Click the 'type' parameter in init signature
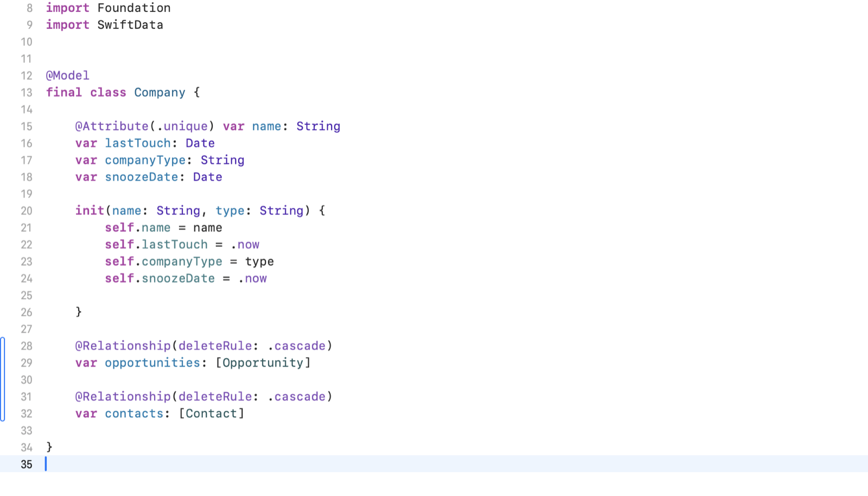Screen dimensions: 868x496 (230, 211)
